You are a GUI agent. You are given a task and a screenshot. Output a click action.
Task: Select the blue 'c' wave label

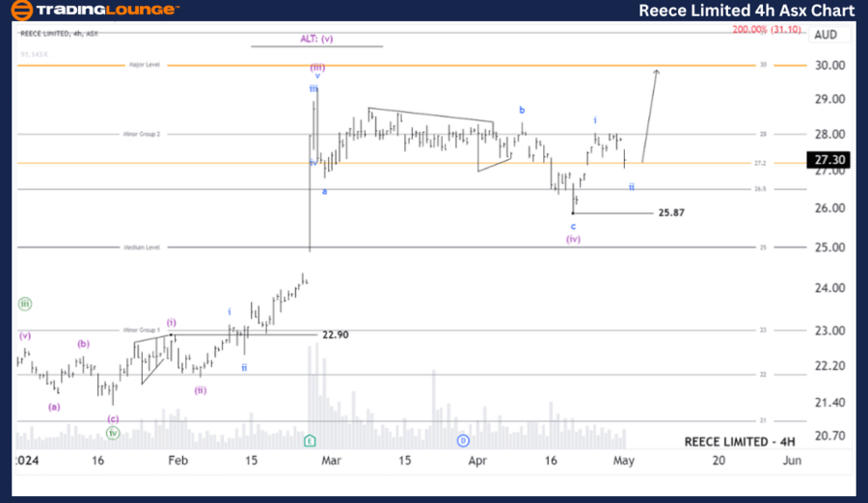tap(573, 226)
